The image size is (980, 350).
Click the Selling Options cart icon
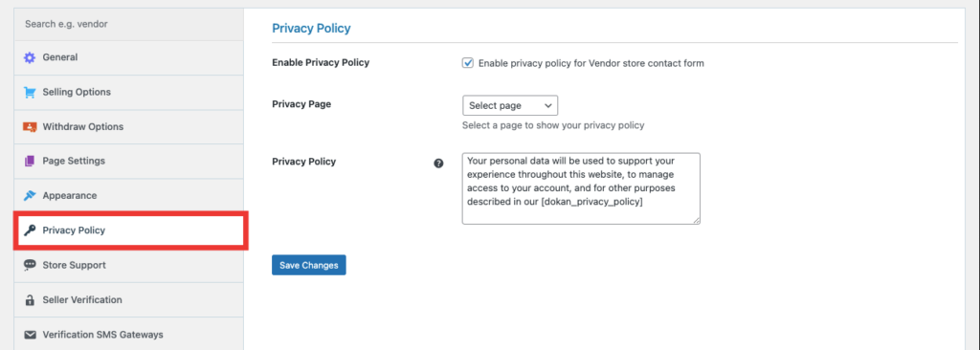tap(30, 92)
